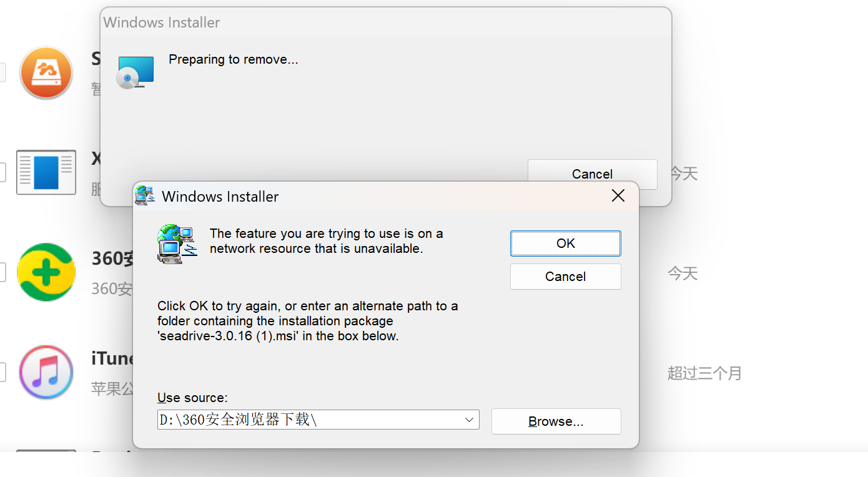The height and width of the screenshot is (477, 868).
Task: Click the 今天 label on the 360 row
Action: tap(683, 273)
